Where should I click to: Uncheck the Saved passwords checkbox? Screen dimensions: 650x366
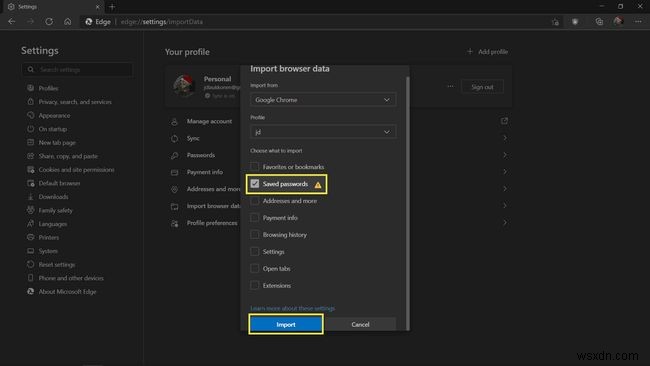pyautogui.click(x=255, y=184)
